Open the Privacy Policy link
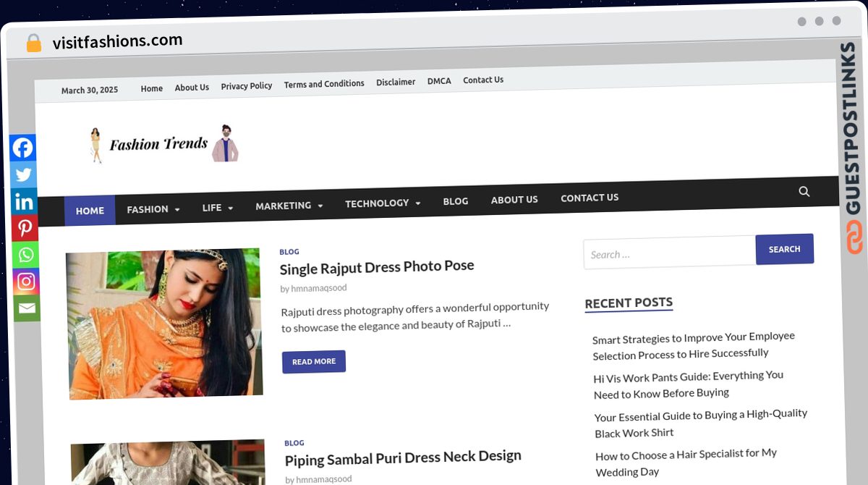This screenshot has height=485, width=868. [x=247, y=85]
